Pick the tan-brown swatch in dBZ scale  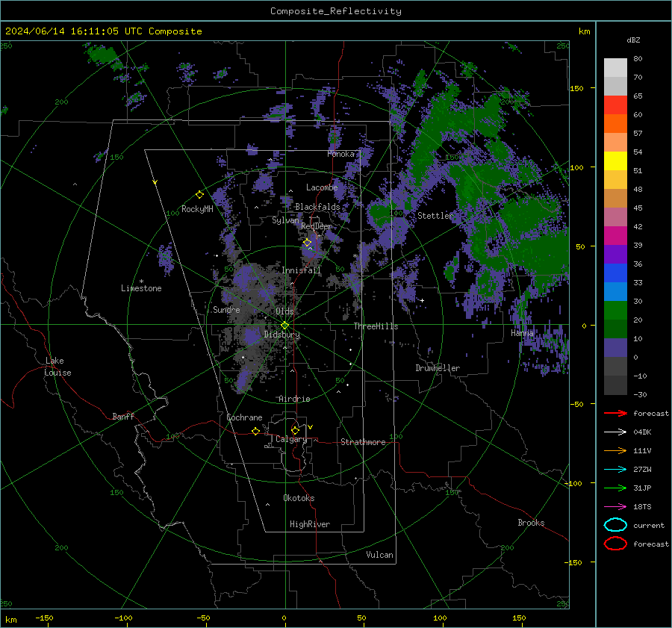(x=615, y=198)
